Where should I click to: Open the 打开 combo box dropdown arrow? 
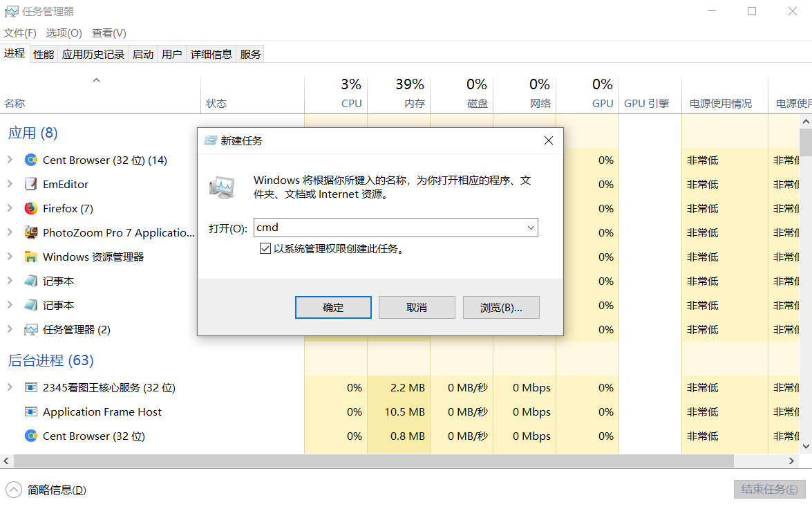click(x=531, y=227)
